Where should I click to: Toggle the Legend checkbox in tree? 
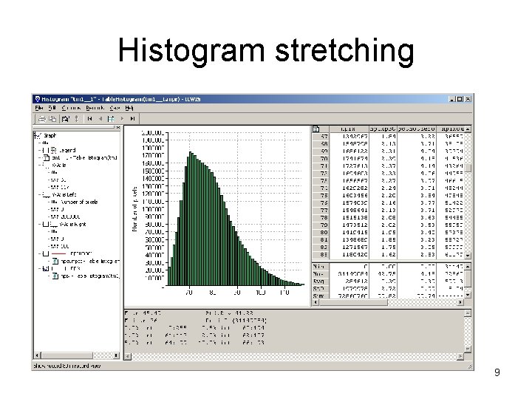(46, 150)
